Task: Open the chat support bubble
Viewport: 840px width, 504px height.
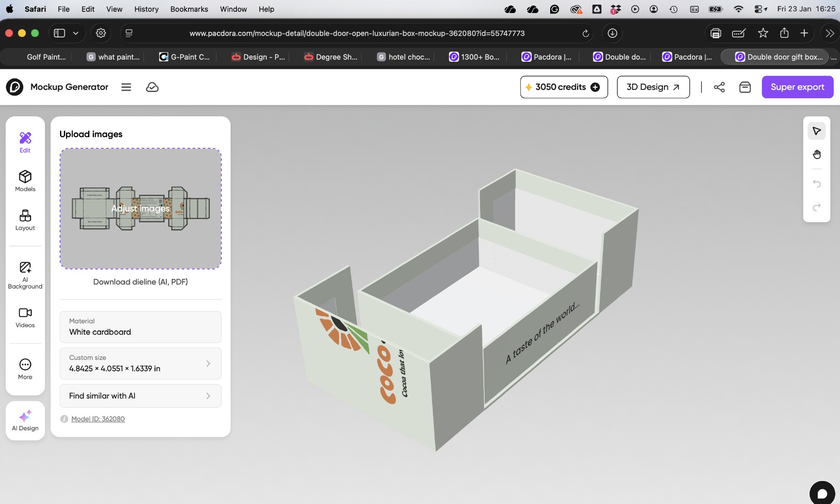Action: click(x=822, y=493)
